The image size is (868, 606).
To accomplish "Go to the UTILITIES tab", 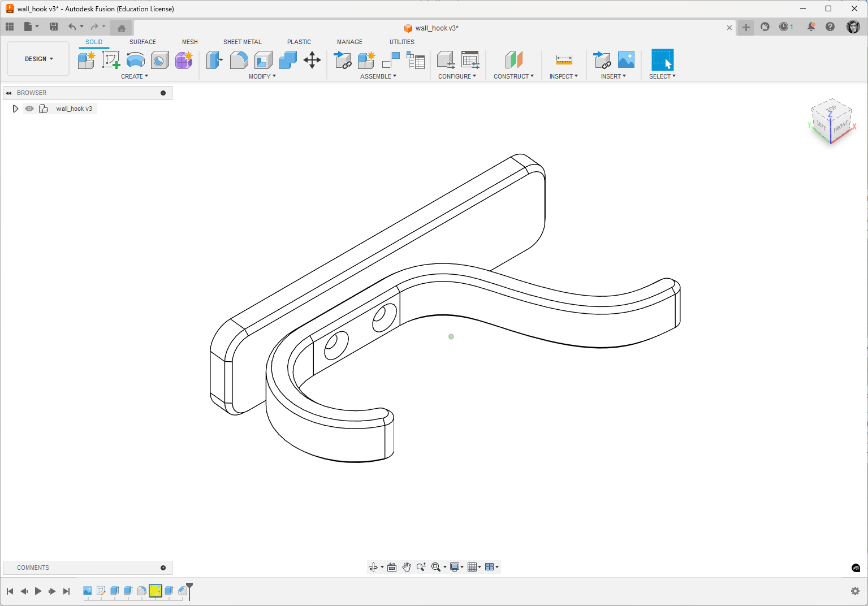I will point(402,42).
